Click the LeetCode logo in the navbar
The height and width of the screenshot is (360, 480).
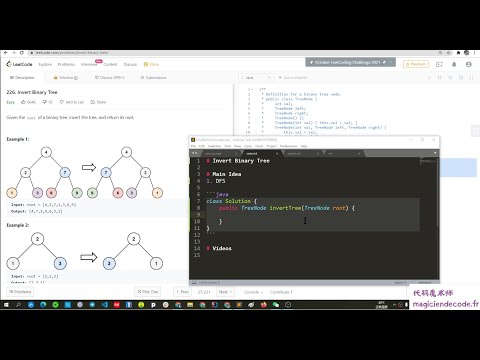tap(19, 64)
